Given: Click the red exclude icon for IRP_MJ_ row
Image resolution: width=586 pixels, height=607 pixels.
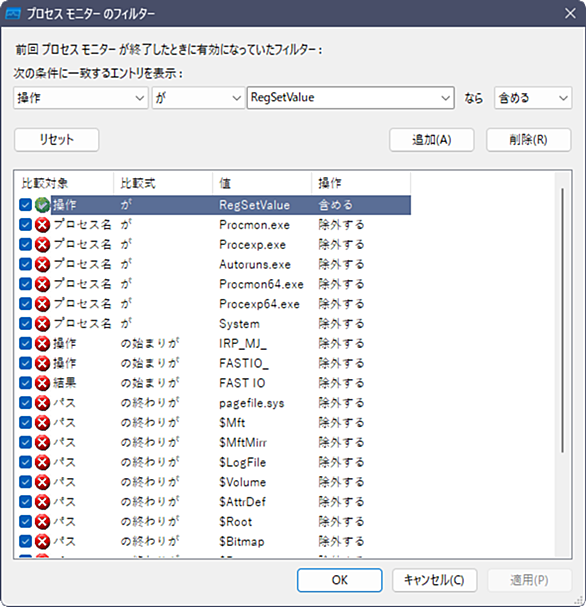Looking at the screenshot, I should pyautogui.click(x=42, y=343).
